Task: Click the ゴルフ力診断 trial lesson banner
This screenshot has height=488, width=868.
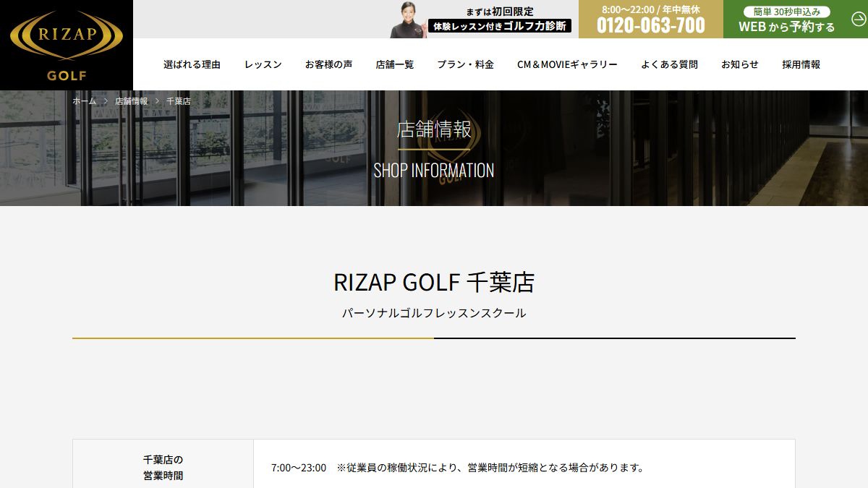Action: (x=481, y=19)
